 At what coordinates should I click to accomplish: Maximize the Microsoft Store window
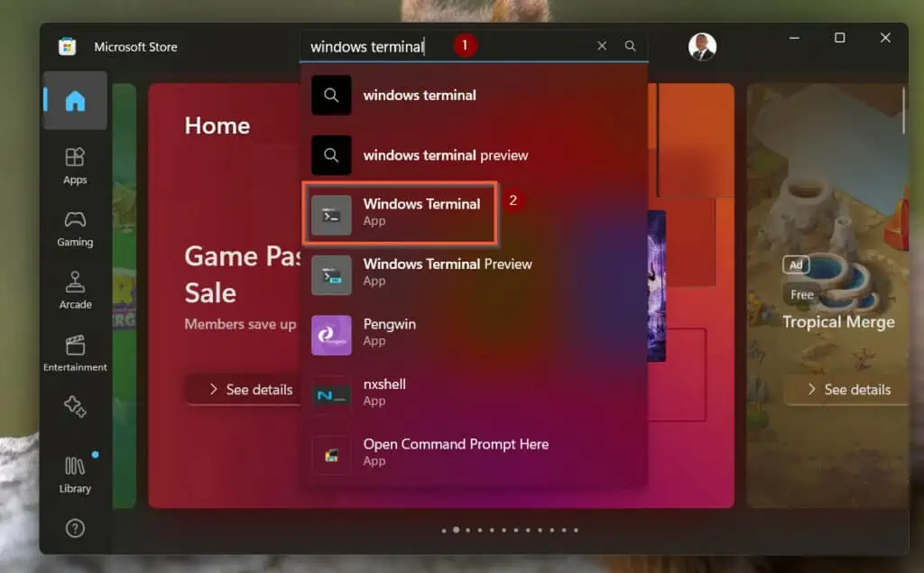pyautogui.click(x=840, y=38)
